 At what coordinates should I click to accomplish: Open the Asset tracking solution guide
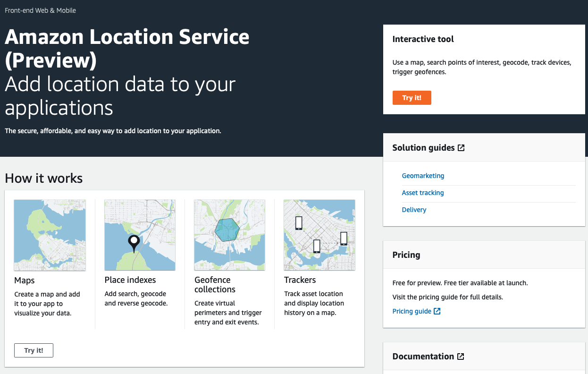click(x=423, y=193)
